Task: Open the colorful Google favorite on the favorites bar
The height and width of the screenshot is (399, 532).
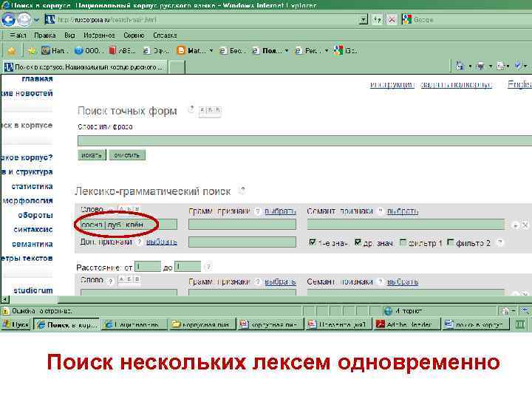Action: (x=345, y=50)
